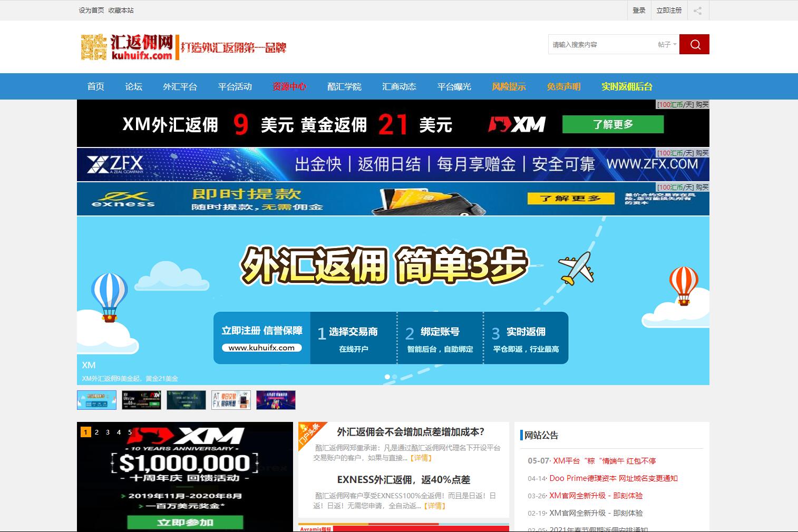Click green 了解更多 button on XM banner
Screen dimensions: 798x532
coord(613,124)
